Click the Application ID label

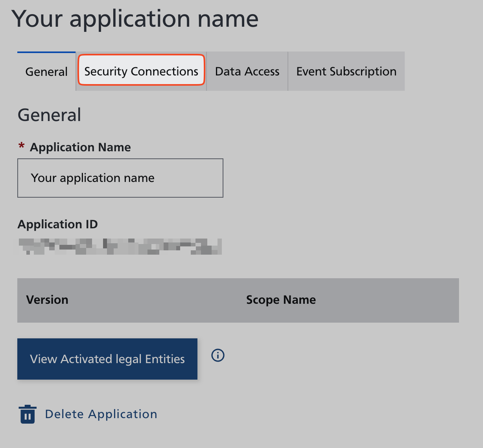pos(58,224)
